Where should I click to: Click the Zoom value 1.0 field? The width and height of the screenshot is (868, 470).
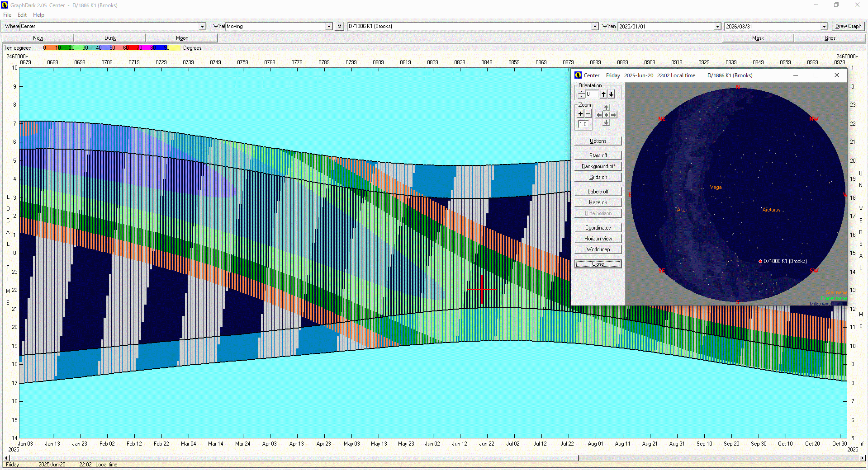[583, 124]
